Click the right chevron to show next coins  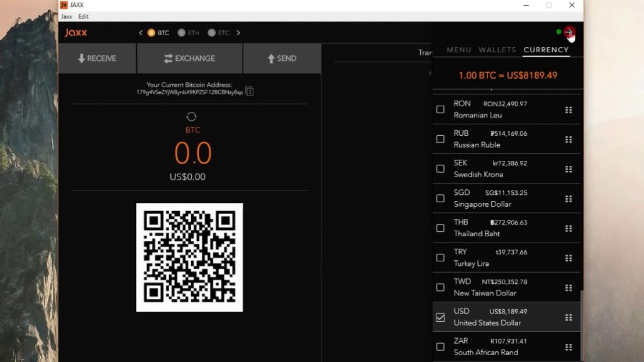point(238,33)
